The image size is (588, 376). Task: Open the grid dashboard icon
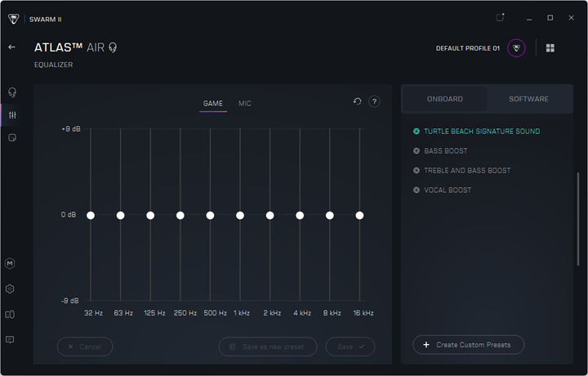coord(550,48)
